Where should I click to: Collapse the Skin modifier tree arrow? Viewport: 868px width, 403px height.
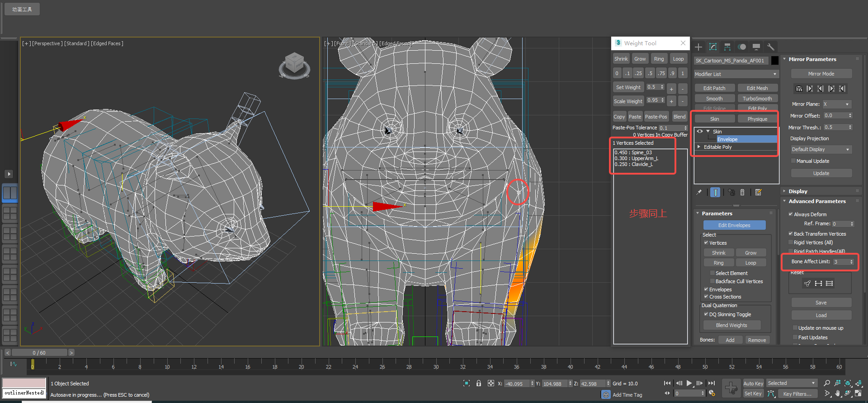tap(708, 131)
